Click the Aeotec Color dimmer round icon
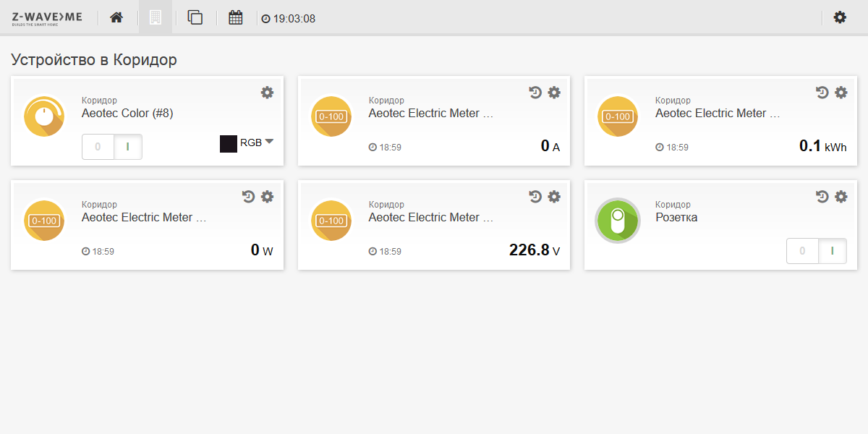868x434 pixels. click(44, 116)
